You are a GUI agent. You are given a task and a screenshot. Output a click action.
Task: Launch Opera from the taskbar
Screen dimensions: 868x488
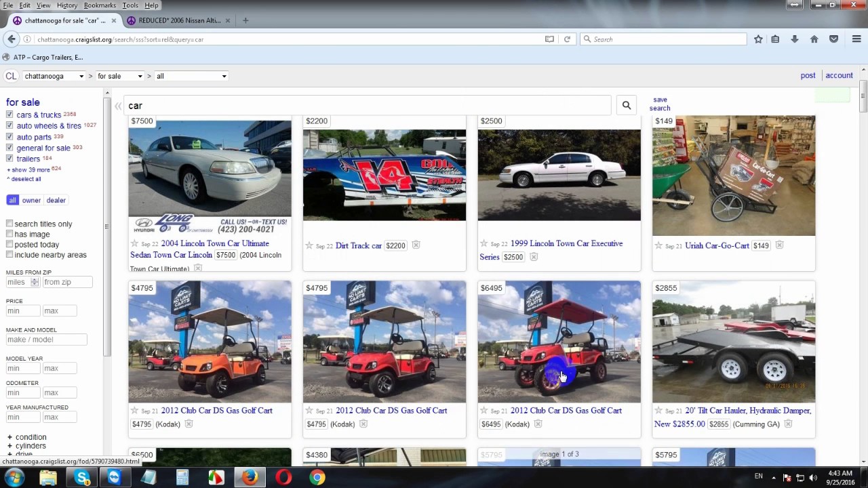(283, 477)
